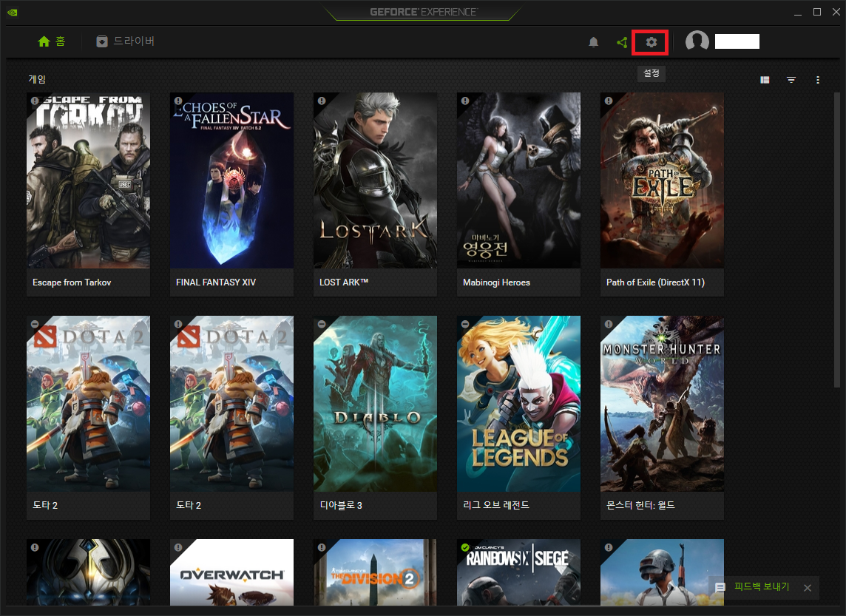Click status badge on Division 2 tile
846x616 pixels.
(x=322, y=547)
